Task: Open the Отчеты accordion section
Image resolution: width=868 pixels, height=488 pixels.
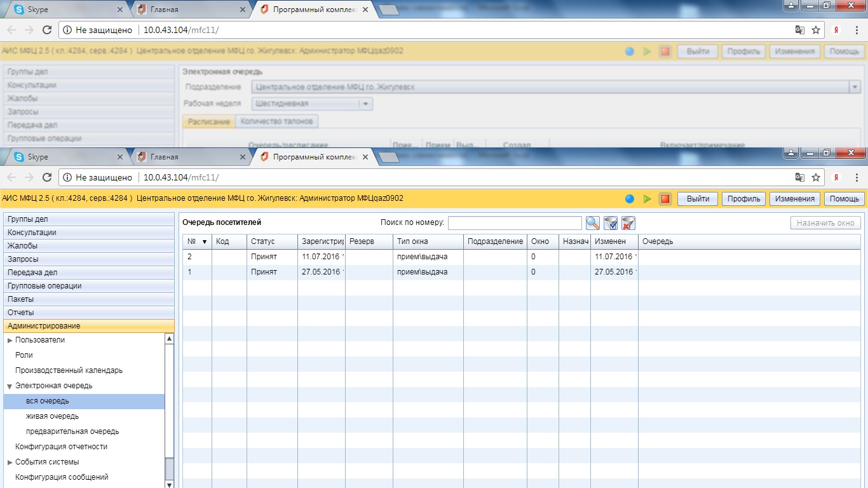Action: (89, 313)
